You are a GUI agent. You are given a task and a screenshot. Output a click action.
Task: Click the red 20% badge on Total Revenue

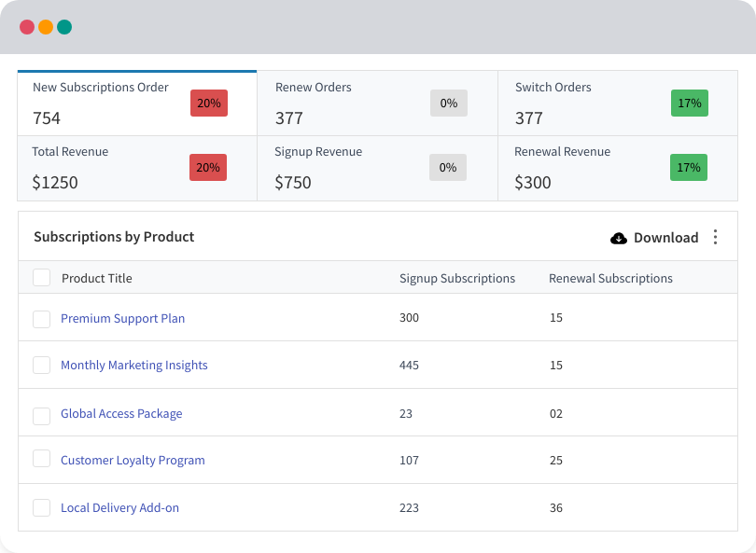click(x=208, y=168)
